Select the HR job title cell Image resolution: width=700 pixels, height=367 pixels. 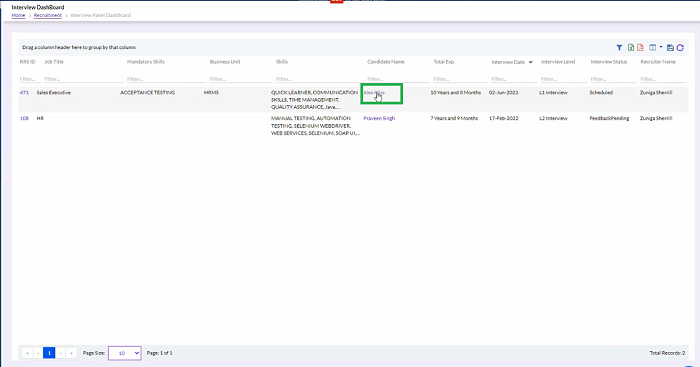(40, 118)
